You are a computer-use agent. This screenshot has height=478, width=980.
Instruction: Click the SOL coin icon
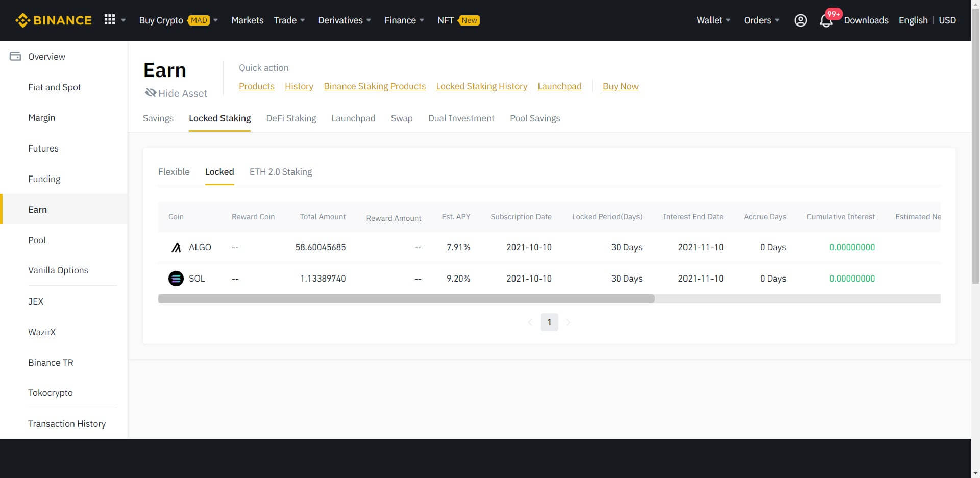pyautogui.click(x=176, y=279)
